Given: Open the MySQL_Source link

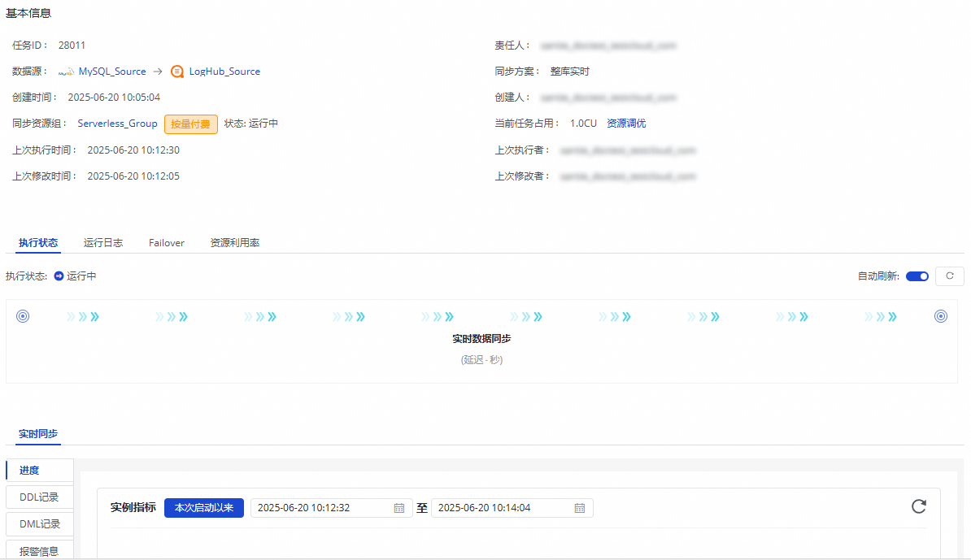Looking at the screenshot, I should coord(112,72).
